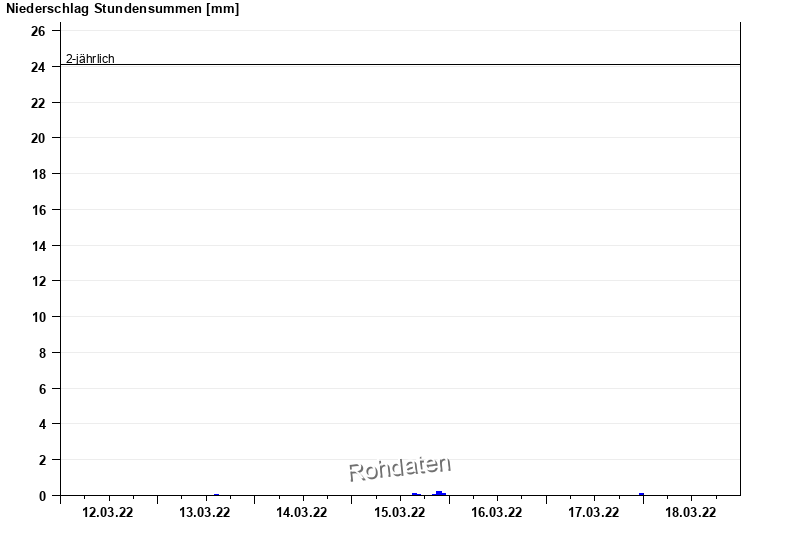Pick the 15.03.22 date label

399,513
